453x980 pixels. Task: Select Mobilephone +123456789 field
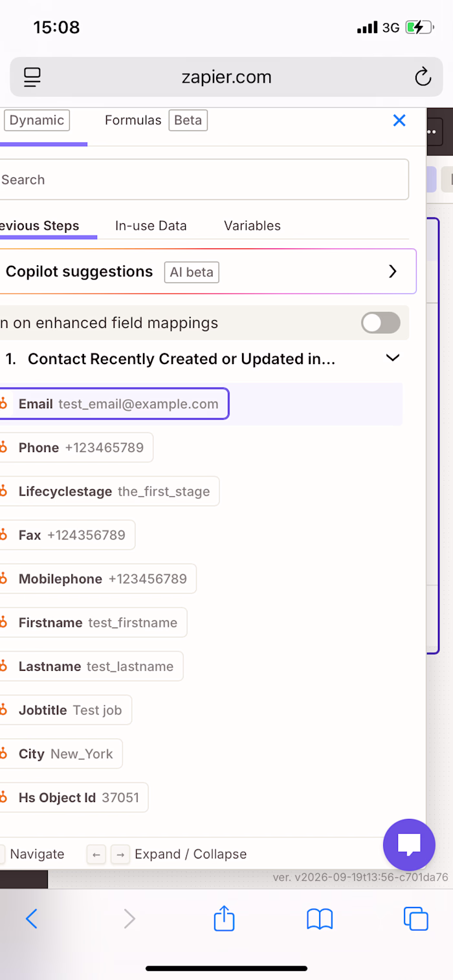coord(98,579)
